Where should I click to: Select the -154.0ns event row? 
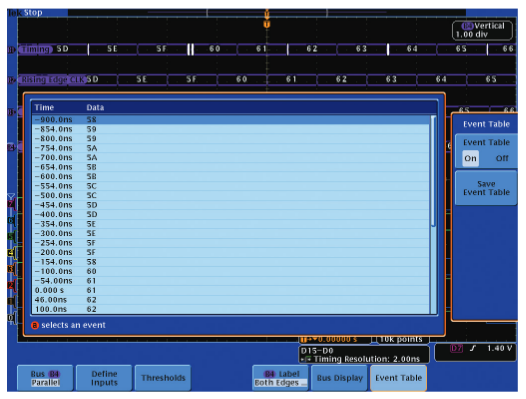pos(231,262)
